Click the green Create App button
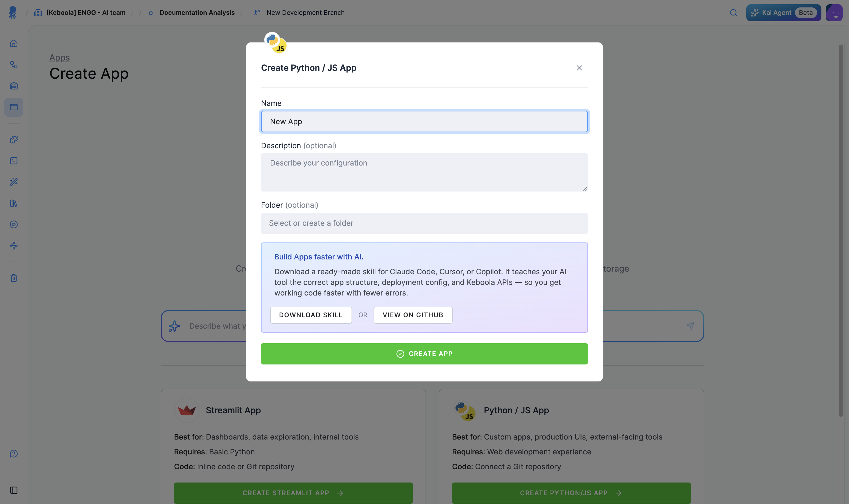849x504 pixels. [x=424, y=354]
